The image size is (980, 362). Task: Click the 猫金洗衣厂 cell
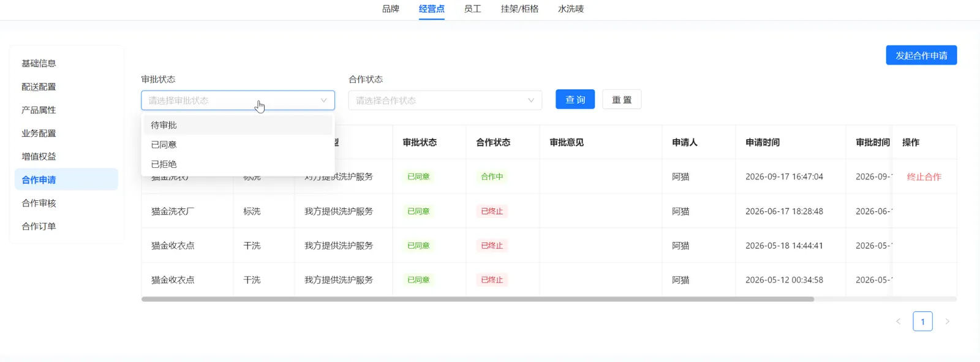(x=173, y=211)
